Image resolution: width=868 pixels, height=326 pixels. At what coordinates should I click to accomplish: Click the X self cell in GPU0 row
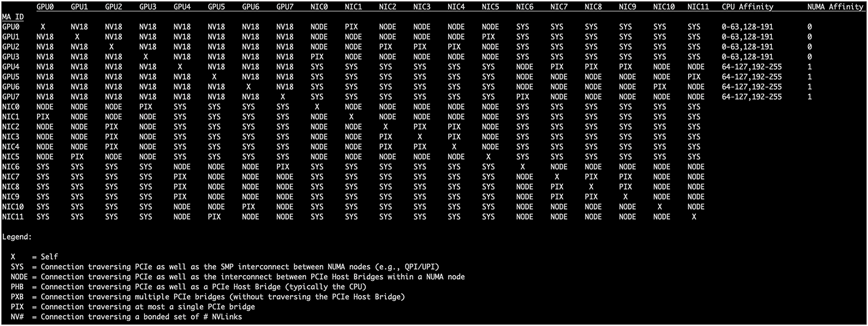43,27
